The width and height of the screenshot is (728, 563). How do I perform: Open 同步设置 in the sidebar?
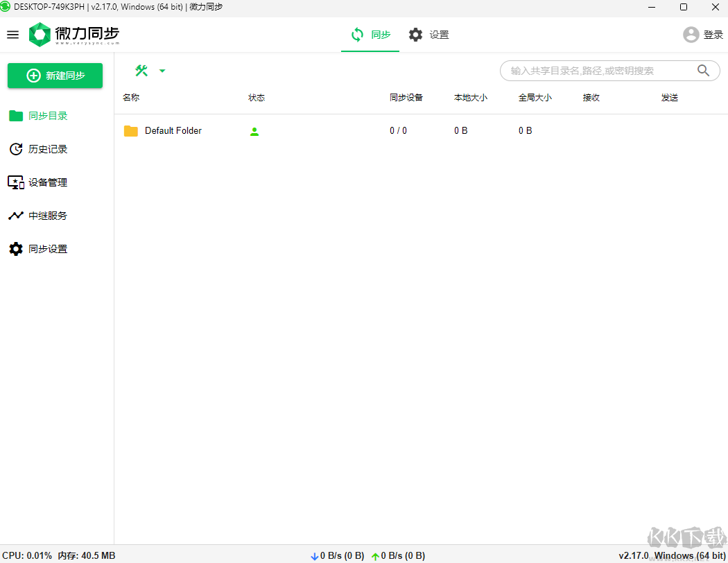click(48, 249)
